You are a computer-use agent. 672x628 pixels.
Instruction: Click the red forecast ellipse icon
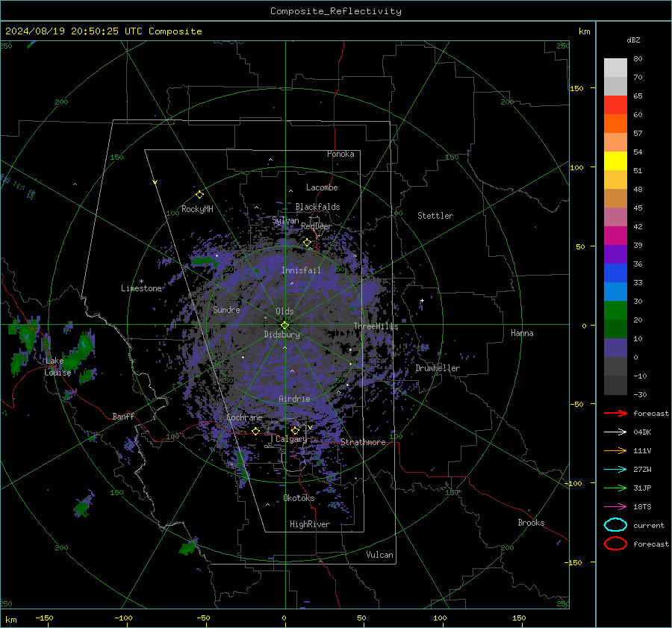coord(615,544)
